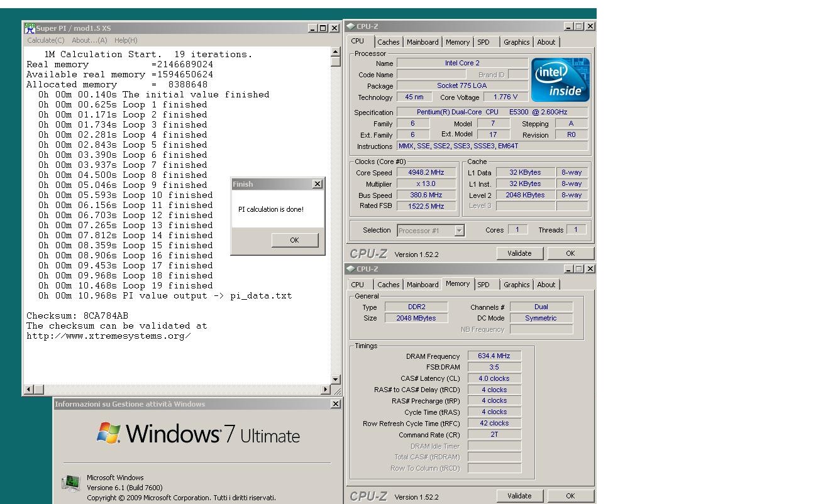
Task: Switch to Memory tab in top CPU-Z
Action: coord(458,42)
